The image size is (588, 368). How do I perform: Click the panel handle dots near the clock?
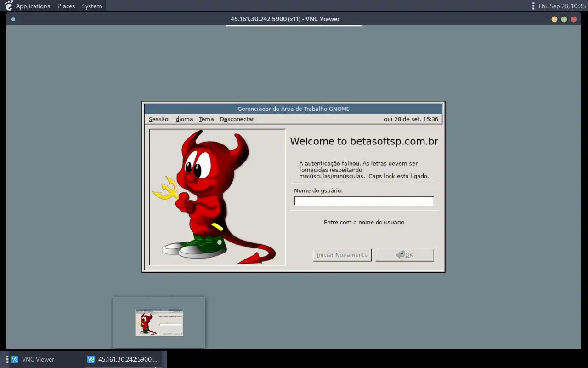(533, 6)
